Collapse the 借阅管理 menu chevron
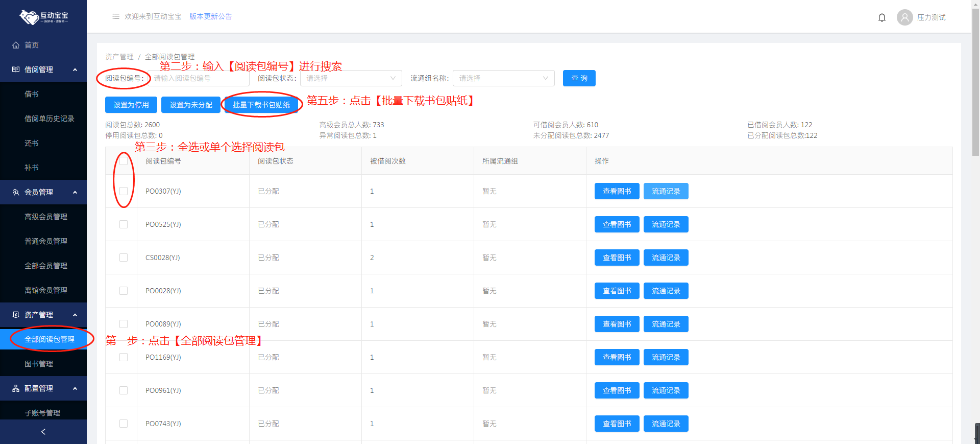 (75, 69)
